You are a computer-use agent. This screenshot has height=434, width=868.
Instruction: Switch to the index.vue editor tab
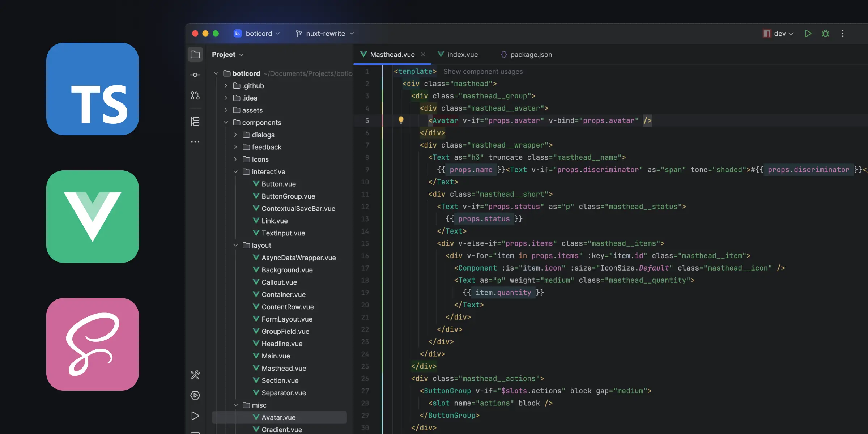[458, 55]
